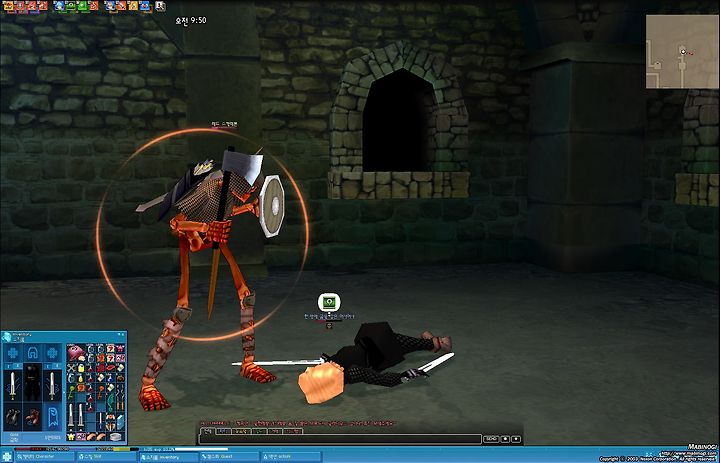
Task: Select the light blue crystal bag item
Action: coord(120,422)
